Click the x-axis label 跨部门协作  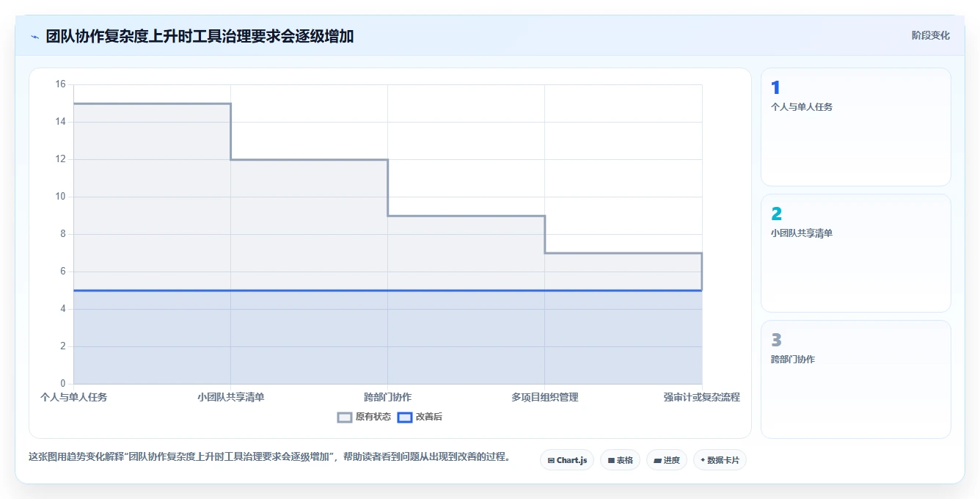click(388, 397)
